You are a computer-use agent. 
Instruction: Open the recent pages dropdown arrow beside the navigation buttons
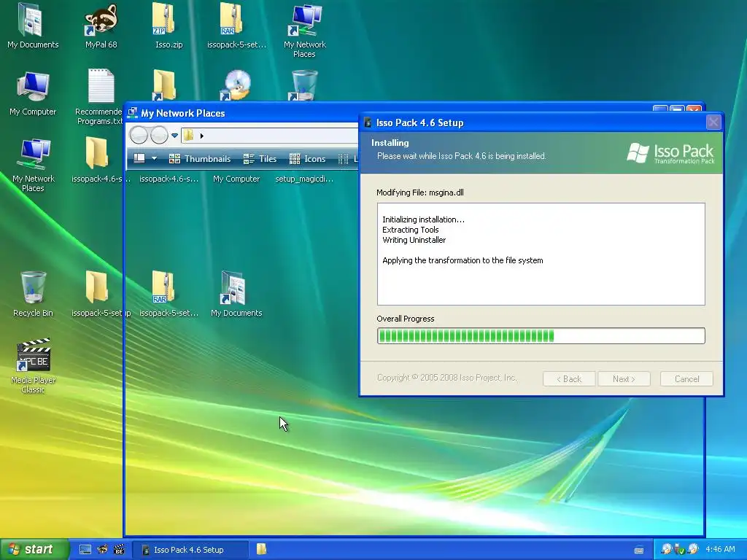175,136
